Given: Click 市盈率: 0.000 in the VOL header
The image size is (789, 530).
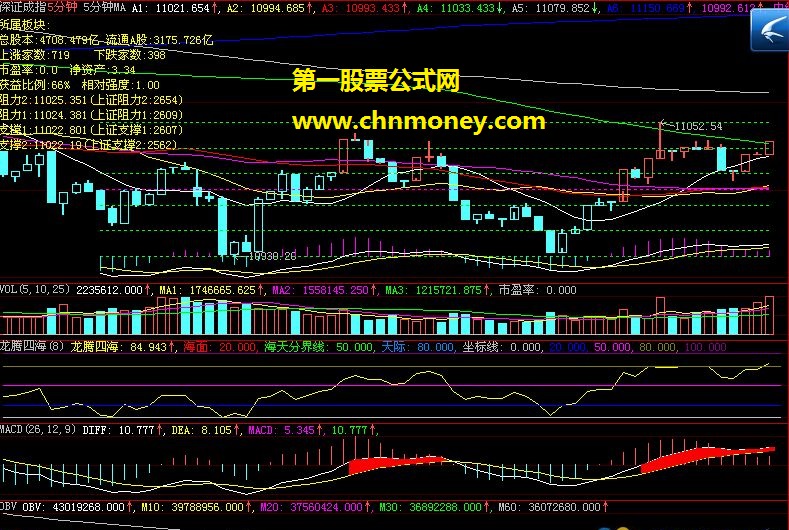Looking at the screenshot, I should [x=537, y=290].
